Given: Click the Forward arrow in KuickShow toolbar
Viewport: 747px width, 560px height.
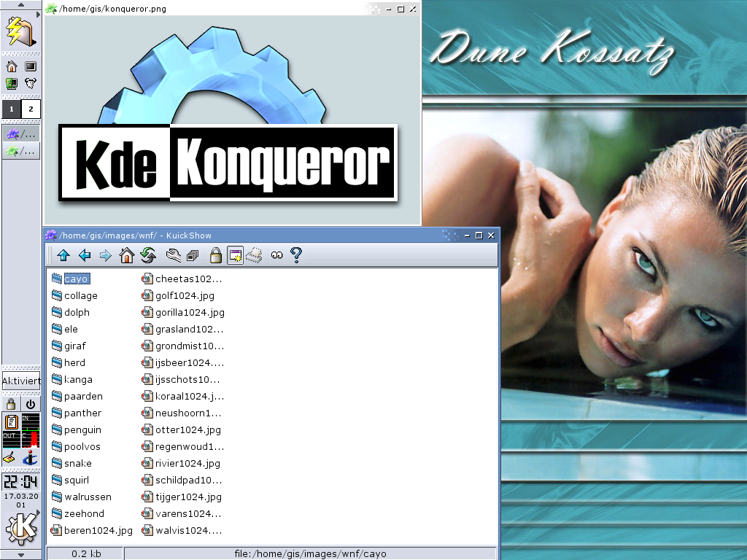Looking at the screenshot, I should coord(105,256).
